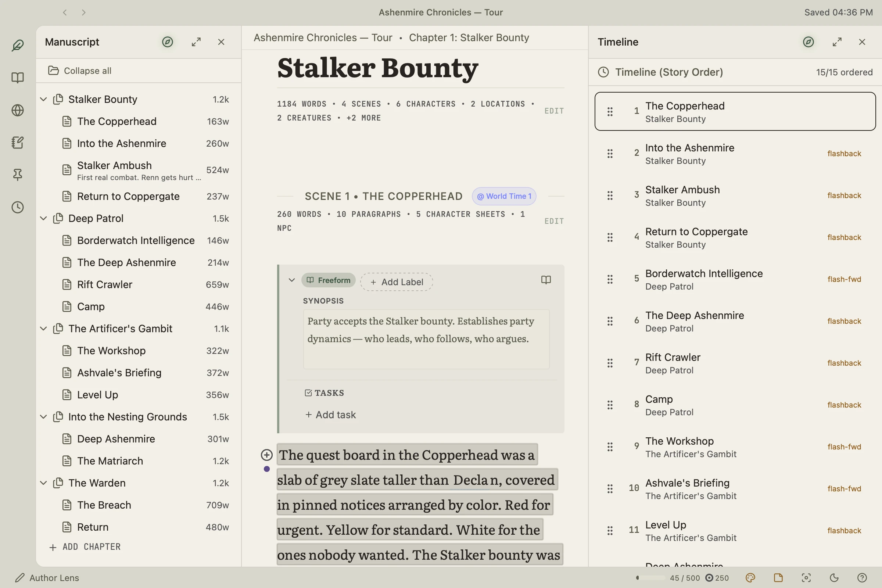Open the color palette icon in status bar

(750, 578)
